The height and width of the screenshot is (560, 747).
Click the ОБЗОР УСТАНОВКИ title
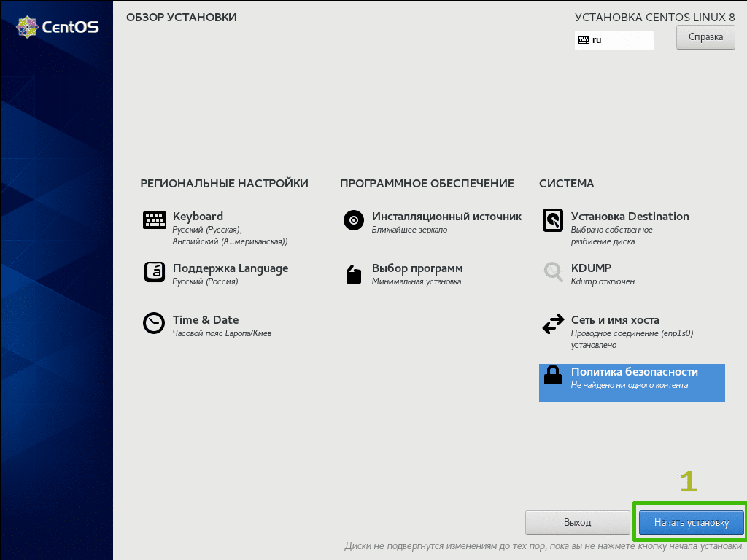point(182,17)
